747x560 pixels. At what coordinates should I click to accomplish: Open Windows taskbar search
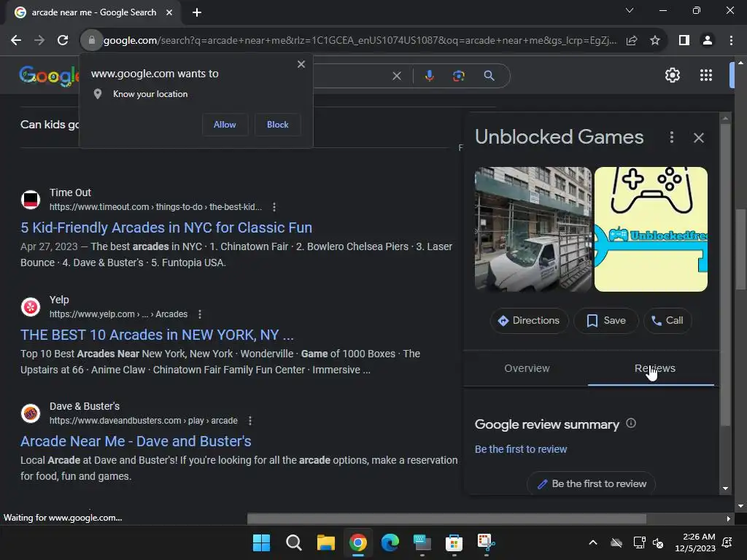293,542
